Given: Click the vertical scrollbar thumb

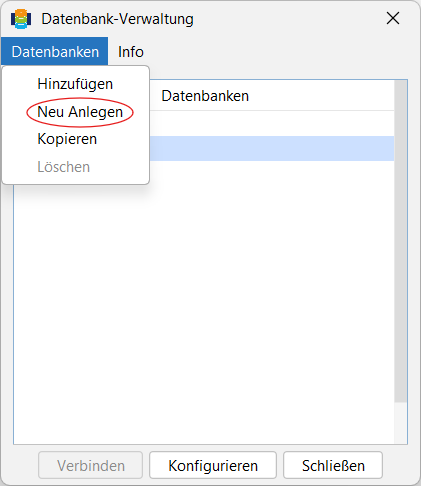Looking at the screenshot, I should 401,241.
